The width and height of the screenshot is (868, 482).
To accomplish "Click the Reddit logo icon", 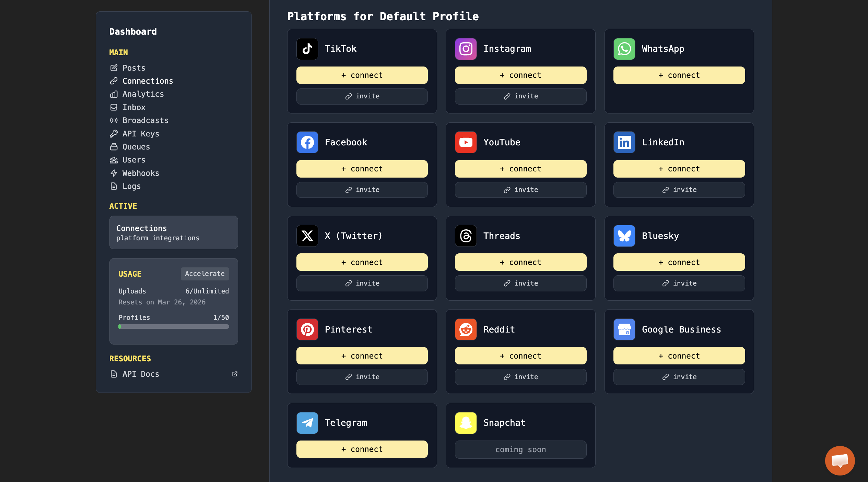I will pyautogui.click(x=466, y=329).
